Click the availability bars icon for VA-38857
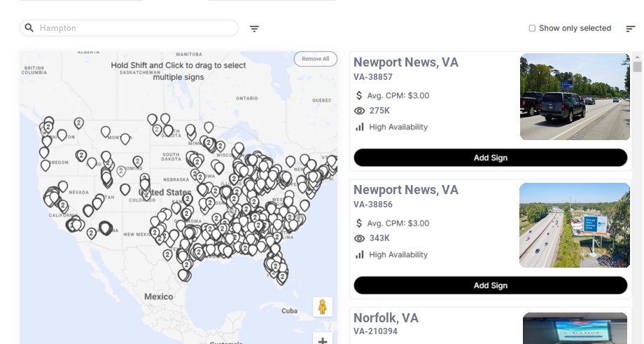 (360, 127)
